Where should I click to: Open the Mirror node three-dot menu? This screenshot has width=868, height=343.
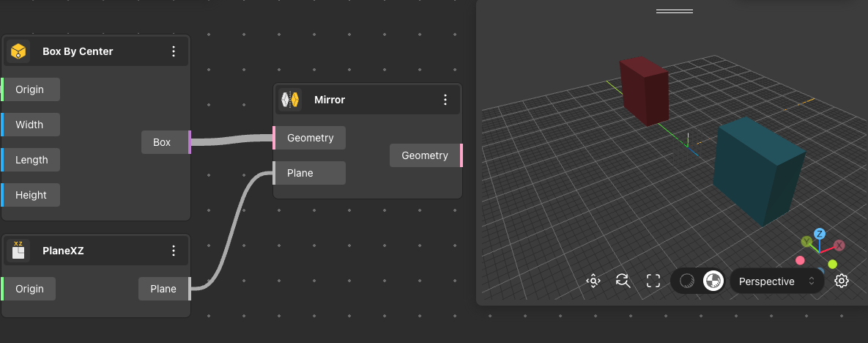[445, 100]
